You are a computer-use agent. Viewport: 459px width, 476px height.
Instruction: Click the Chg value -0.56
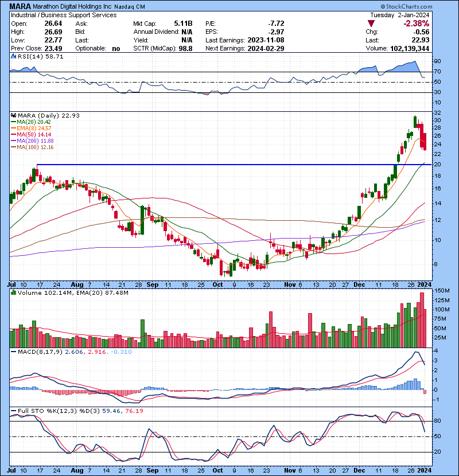[x=422, y=32]
